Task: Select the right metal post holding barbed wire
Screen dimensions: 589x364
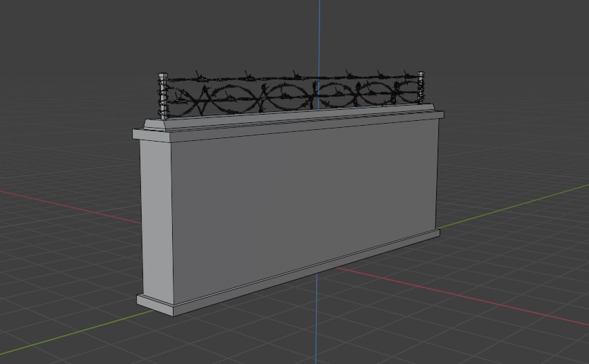Action: tap(421, 88)
